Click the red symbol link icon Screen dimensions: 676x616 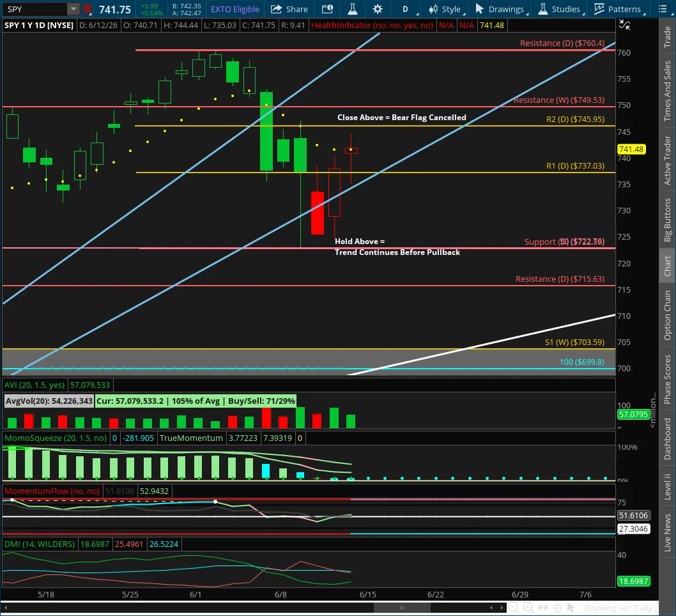[87, 8]
